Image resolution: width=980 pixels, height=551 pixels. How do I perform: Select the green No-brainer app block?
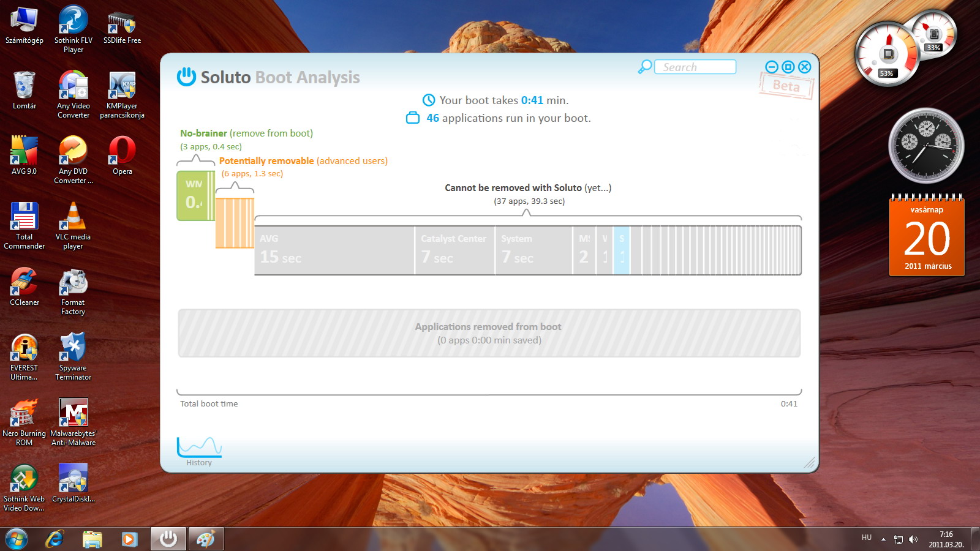pos(195,195)
